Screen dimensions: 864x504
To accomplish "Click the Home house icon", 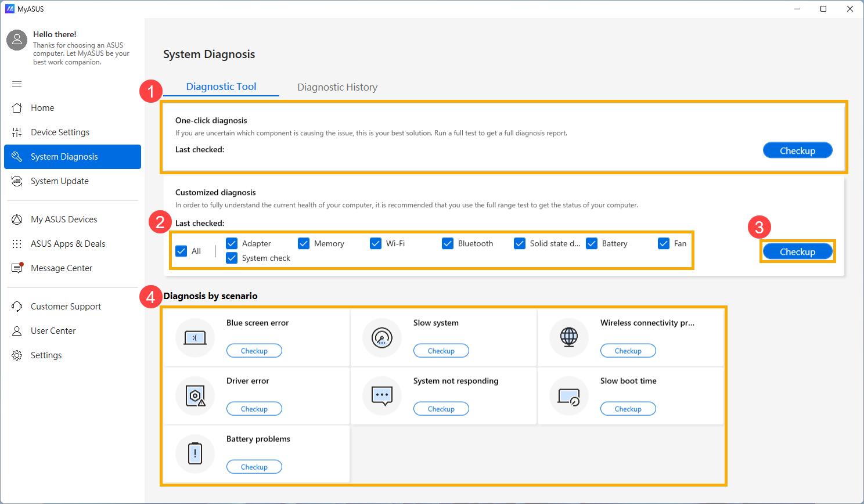I will (x=17, y=108).
